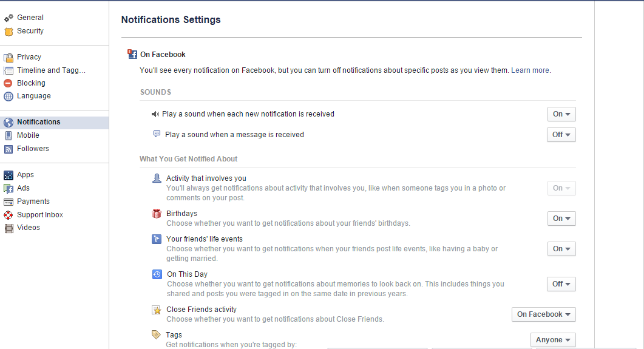The width and height of the screenshot is (644, 349).
Task: Click the person icon for Activity that involves you
Action: tap(157, 178)
